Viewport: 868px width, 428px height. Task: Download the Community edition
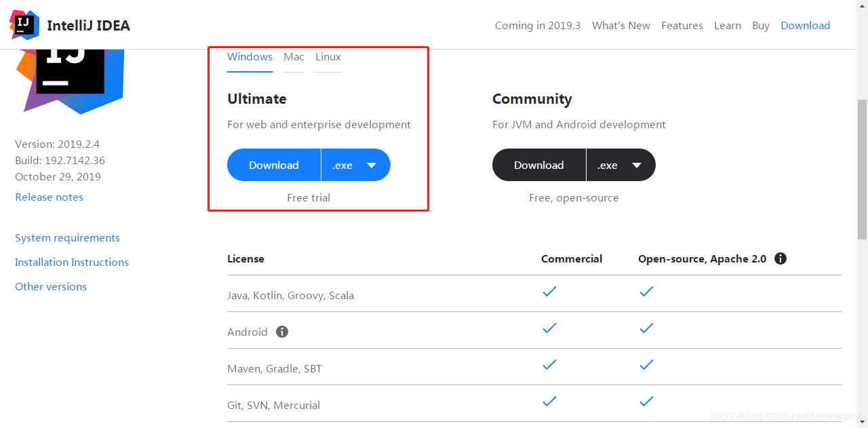tap(539, 165)
